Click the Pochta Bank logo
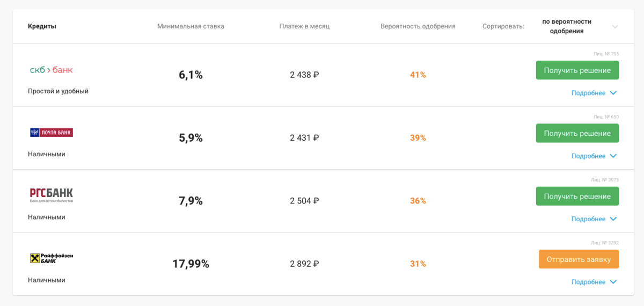Screen dimensions: 644x306 tap(51, 132)
